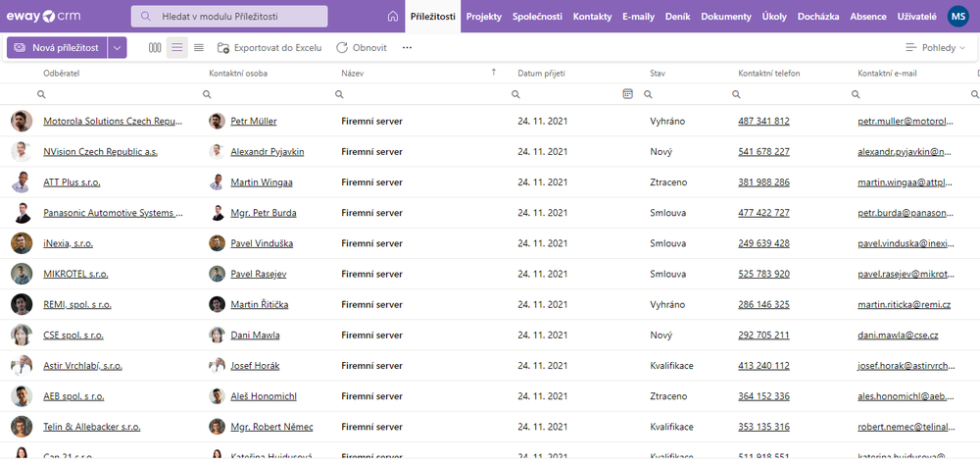Click search icon in Kontaktní telefon filter
Image resolution: width=980 pixels, height=466 pixels.
pyautogui.click(x=736, y=94)
